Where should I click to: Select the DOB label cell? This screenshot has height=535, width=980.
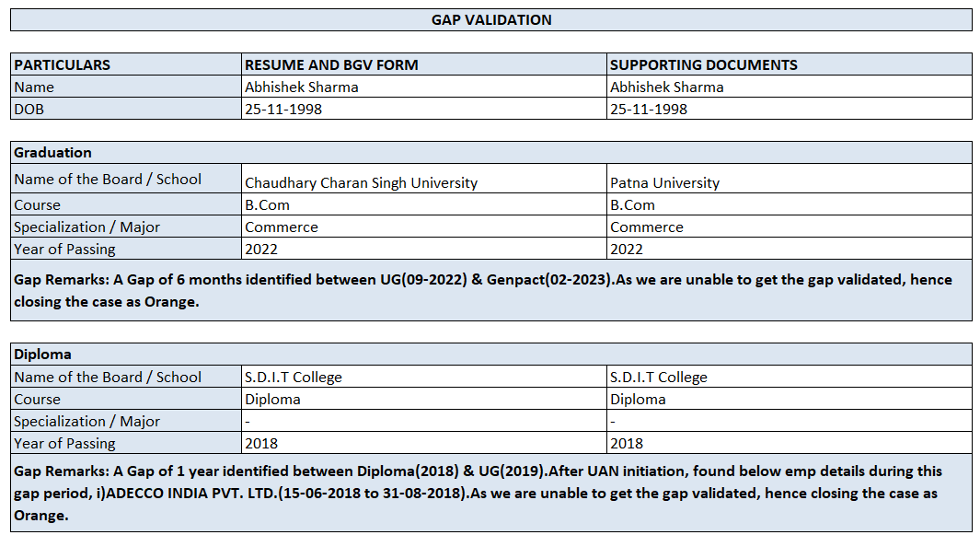point(29,109)
